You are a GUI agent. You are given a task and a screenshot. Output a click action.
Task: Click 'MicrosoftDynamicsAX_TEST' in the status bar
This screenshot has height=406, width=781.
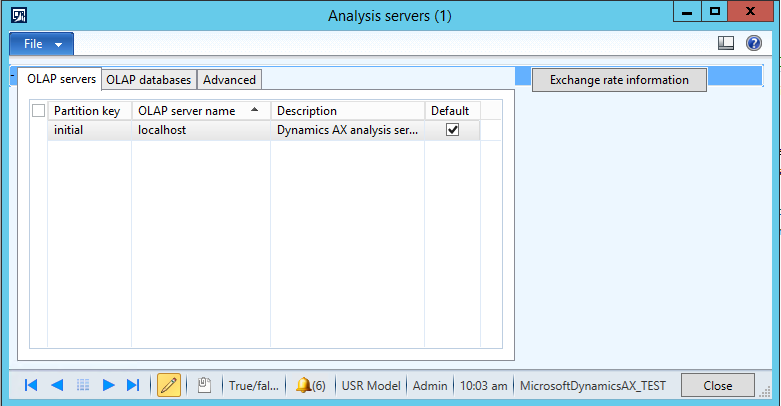tap(593, 386)
